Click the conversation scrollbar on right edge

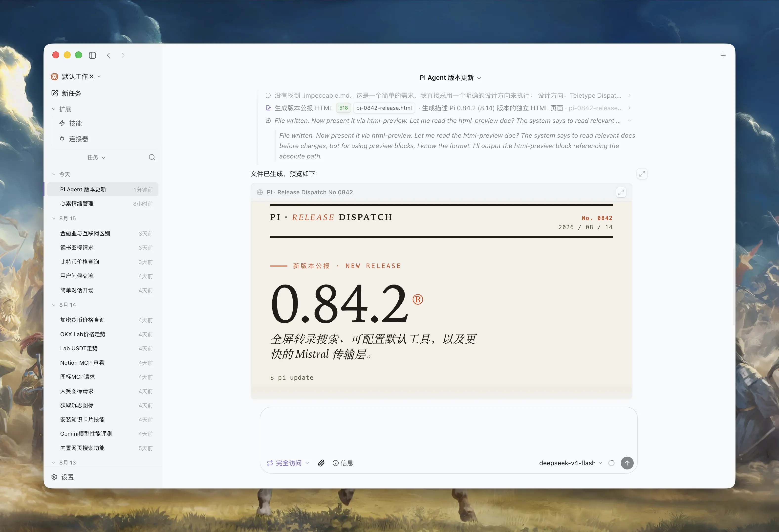pyautogui.click(x=734, y=287)
